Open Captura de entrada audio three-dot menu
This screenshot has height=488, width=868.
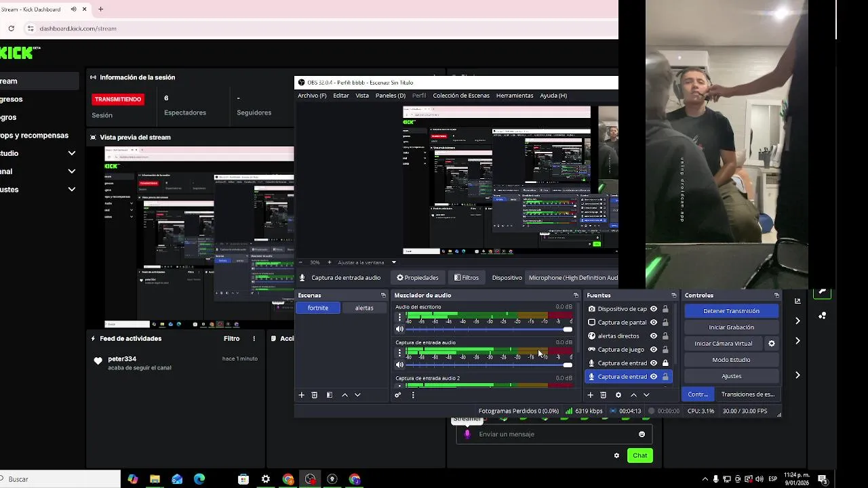click(x=399, y=352)
